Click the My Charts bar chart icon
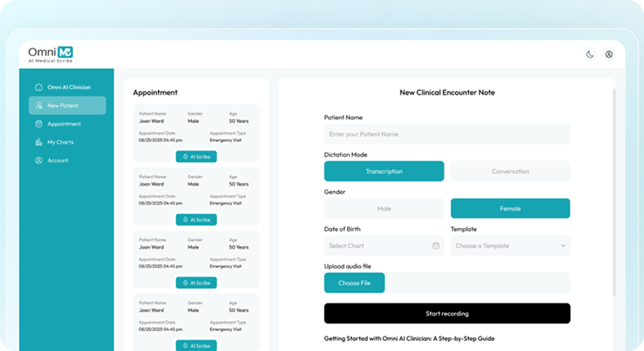 pos(39,142)
